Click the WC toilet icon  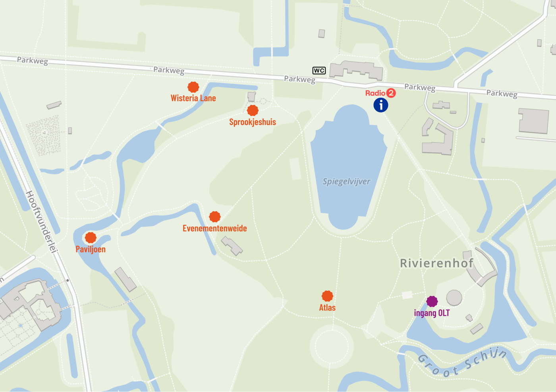click(319, 71)
